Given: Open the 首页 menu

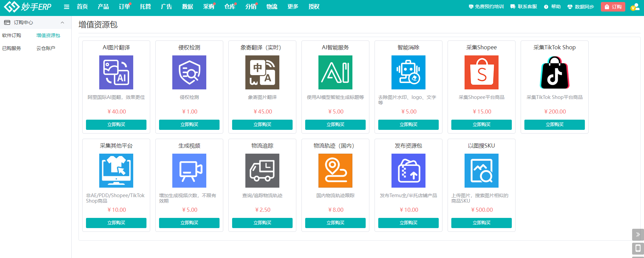Looking at the screenshot, I should coord(82,7).
